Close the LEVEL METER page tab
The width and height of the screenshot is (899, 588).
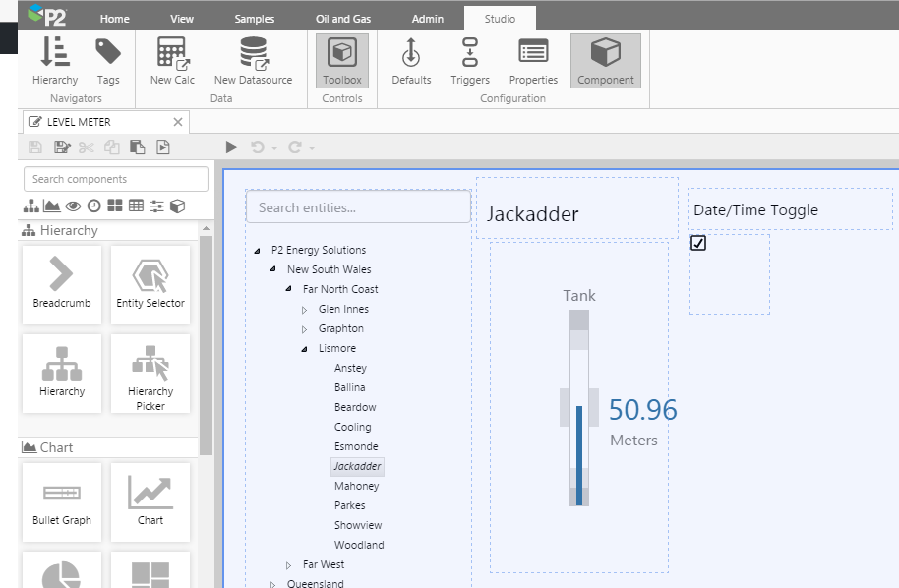[x=178, y=122]
